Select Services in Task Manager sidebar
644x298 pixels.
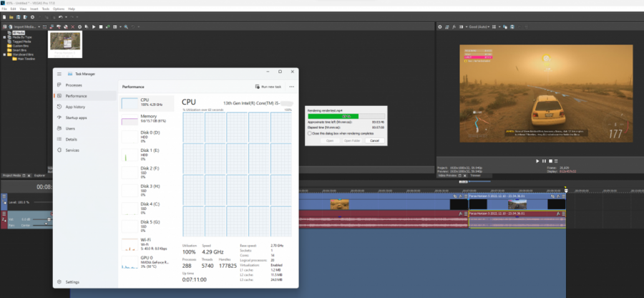click(x=85, y=150)
